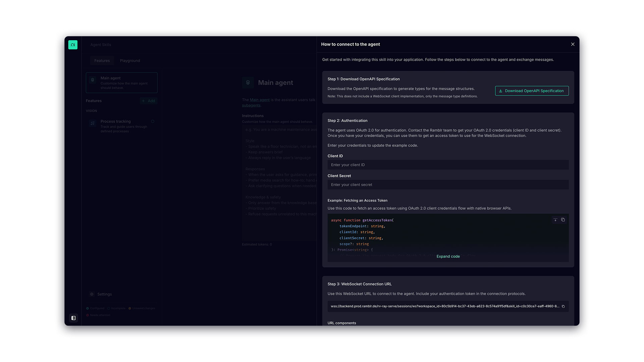This screenshot has height=362, width=644.
Task: Click 'Step 2: Authentication' heading
Action: pos(347,121)
